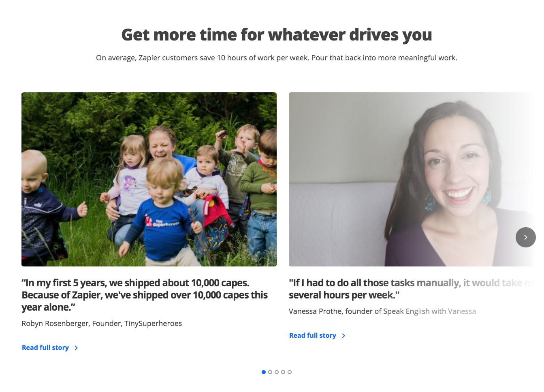Click the TinySuperheroes kids photo

coord(149,179)
